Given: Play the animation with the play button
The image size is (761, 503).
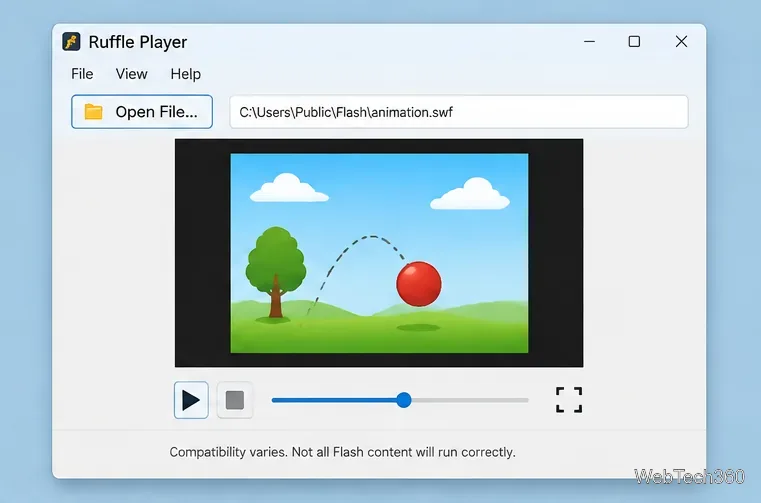Looking at the screenshot, I should tap(191, 401).
